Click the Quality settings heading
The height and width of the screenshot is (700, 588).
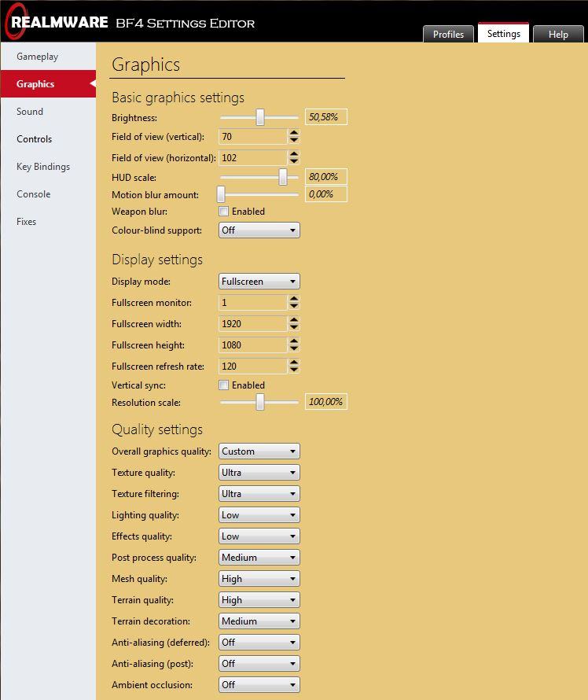[x=157, y=429]
